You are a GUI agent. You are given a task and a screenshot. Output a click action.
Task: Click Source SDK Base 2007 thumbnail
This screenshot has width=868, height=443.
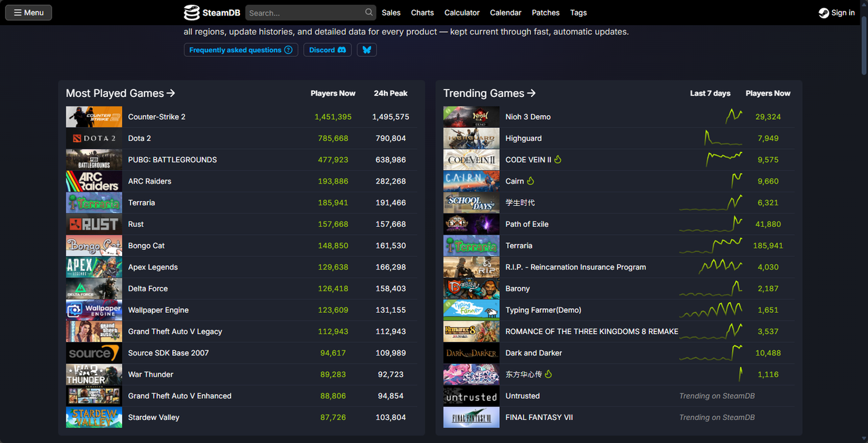[x=94, y=353]
